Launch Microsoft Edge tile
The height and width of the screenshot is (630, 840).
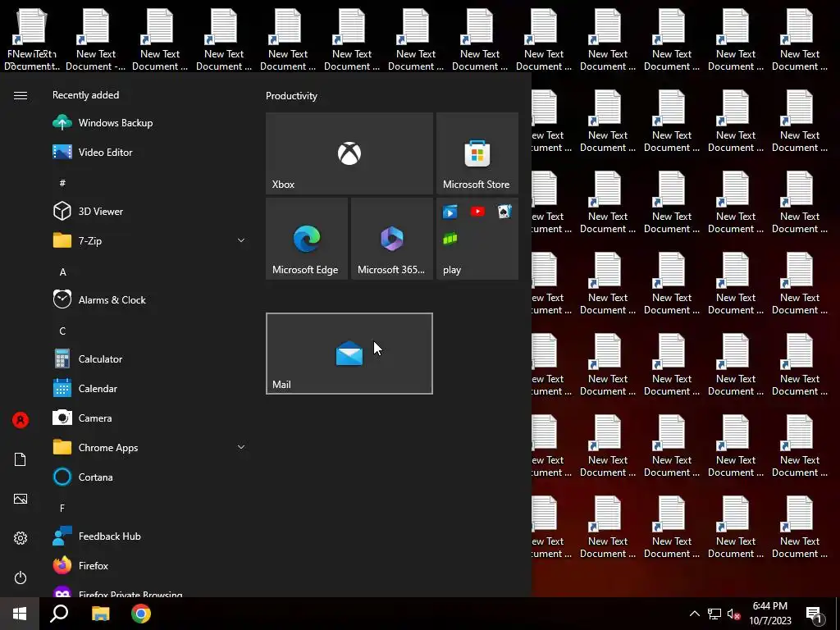pyautogui.click(x=307, y=239)
